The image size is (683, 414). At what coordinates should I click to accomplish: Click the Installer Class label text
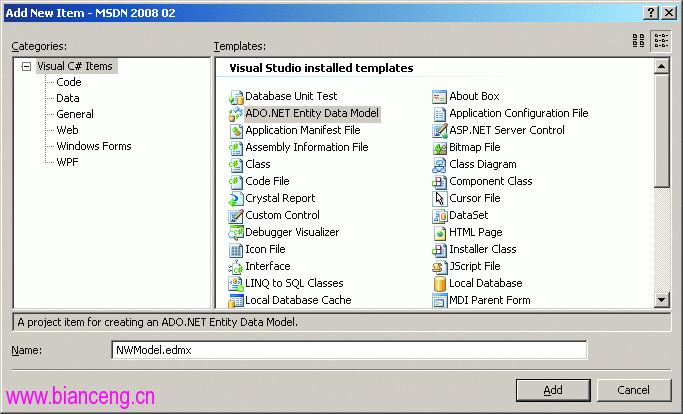[483, 249]
